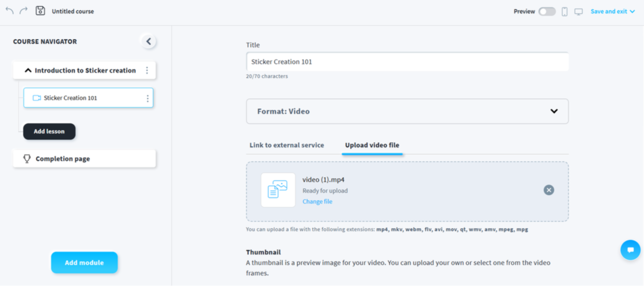This screenshot has width=644, height=286.
Task: Expand the Format: Video dropdown
Action: (555, 111)
